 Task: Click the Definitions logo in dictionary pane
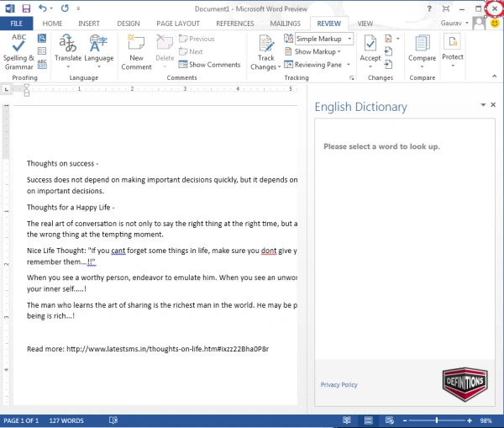465,384
